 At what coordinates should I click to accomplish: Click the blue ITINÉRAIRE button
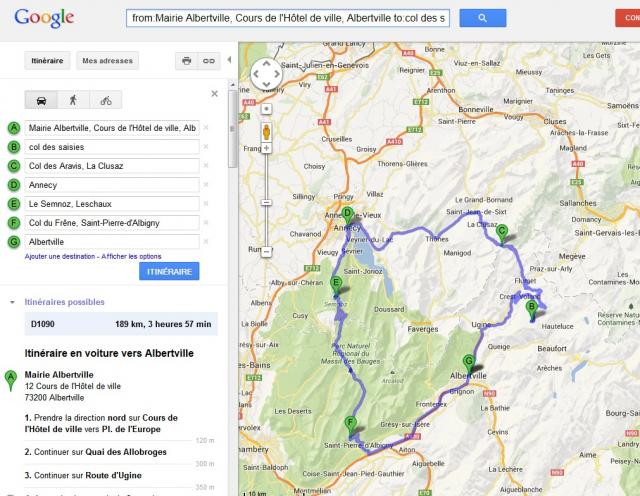pyautogui.click(x=169, y=271)
